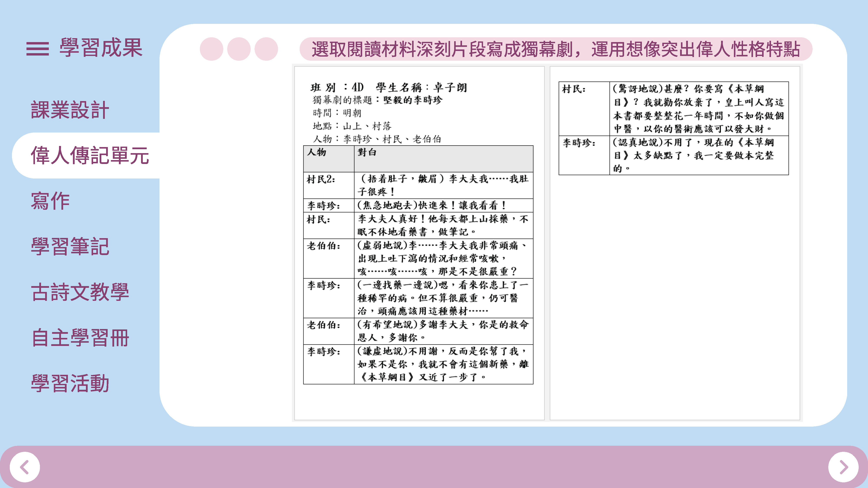Screen dimensions: 868x488
Task: Click the first pink circle
Action: 211,49
